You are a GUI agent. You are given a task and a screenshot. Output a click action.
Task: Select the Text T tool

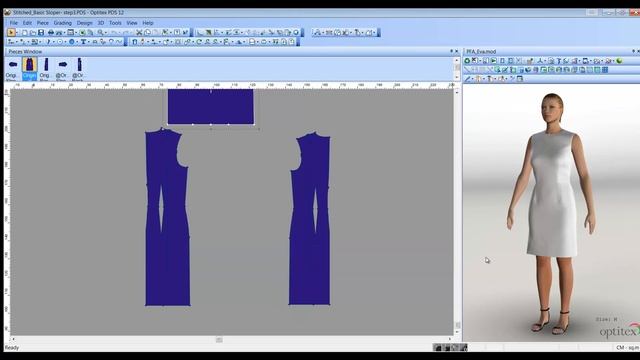click(83, 42)
